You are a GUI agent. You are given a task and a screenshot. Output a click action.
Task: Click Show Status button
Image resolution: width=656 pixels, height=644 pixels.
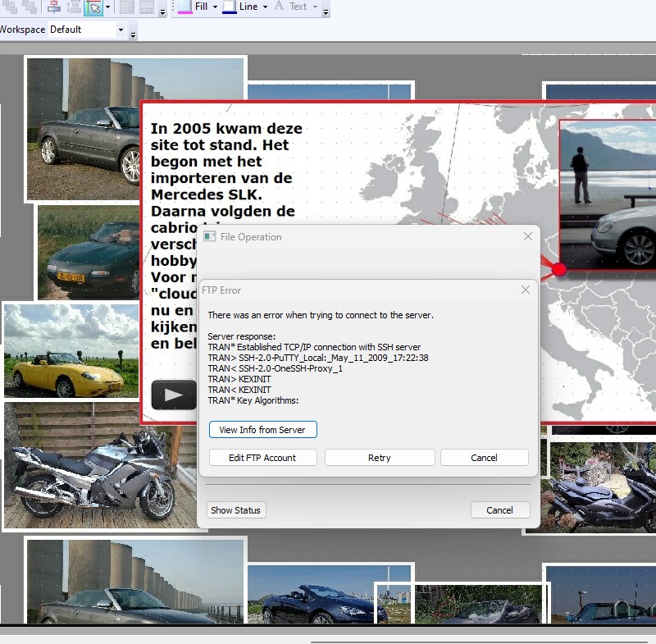coord(236,510)
